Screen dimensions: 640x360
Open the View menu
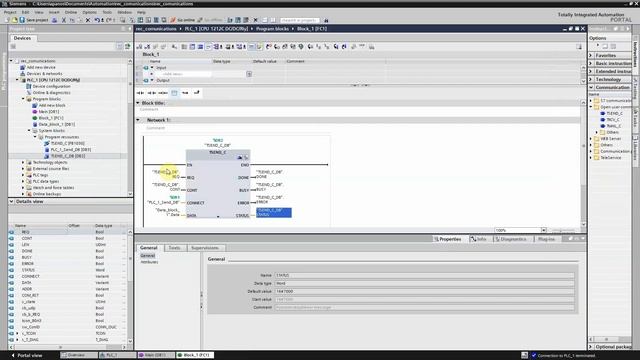click(39, 12)
